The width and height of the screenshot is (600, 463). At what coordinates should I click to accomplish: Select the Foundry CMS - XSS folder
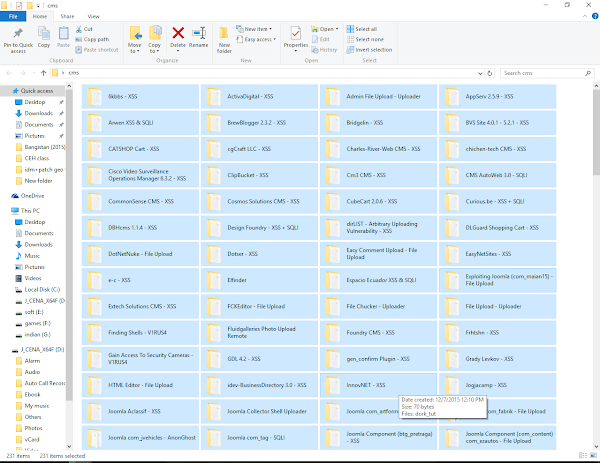pos(378,333)
